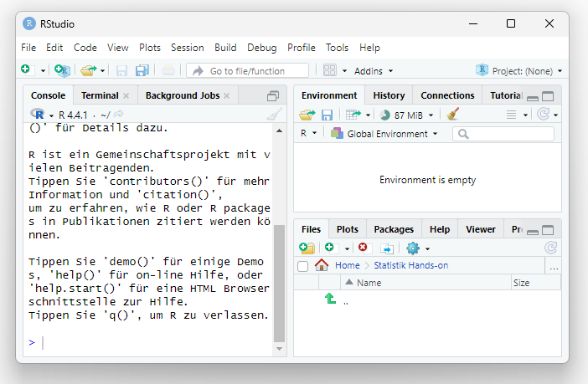588x384 pixels.
Task: Create a new project with the R cube icon
Action: [x=62, y=70]
